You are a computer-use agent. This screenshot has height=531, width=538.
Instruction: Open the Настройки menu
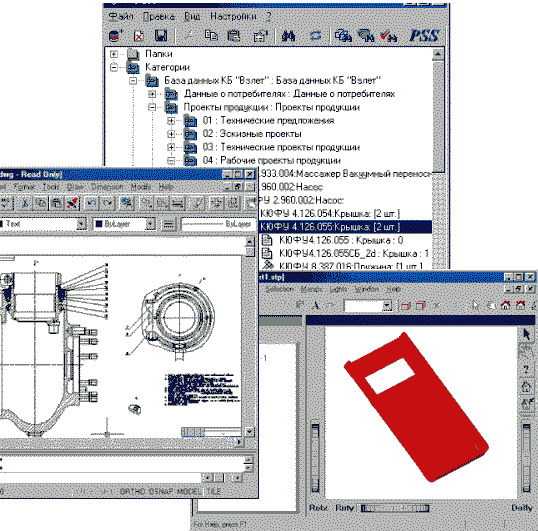[233, 16]
